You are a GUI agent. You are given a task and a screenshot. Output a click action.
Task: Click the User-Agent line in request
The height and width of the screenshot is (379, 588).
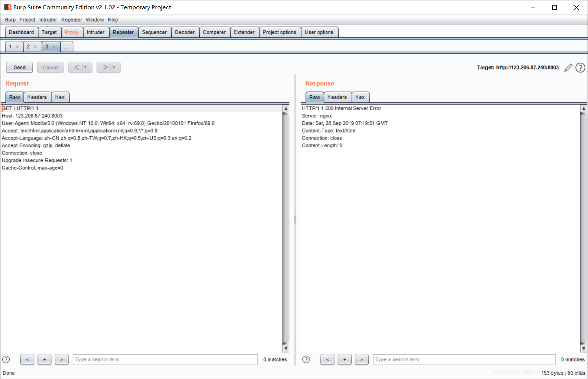pos(108,123)
